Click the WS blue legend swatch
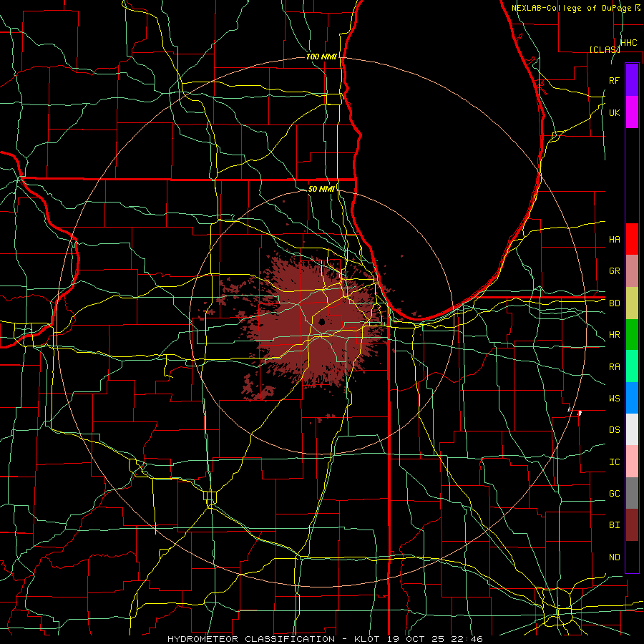The width and height of the screenshot is (644, 644). tap(632, 398)
